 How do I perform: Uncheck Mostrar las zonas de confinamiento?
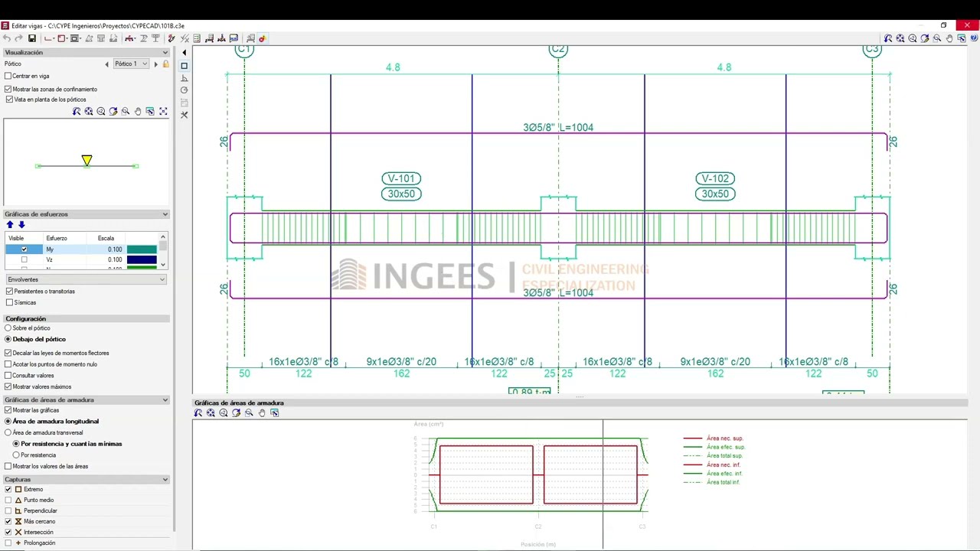[x=8, y=90]
